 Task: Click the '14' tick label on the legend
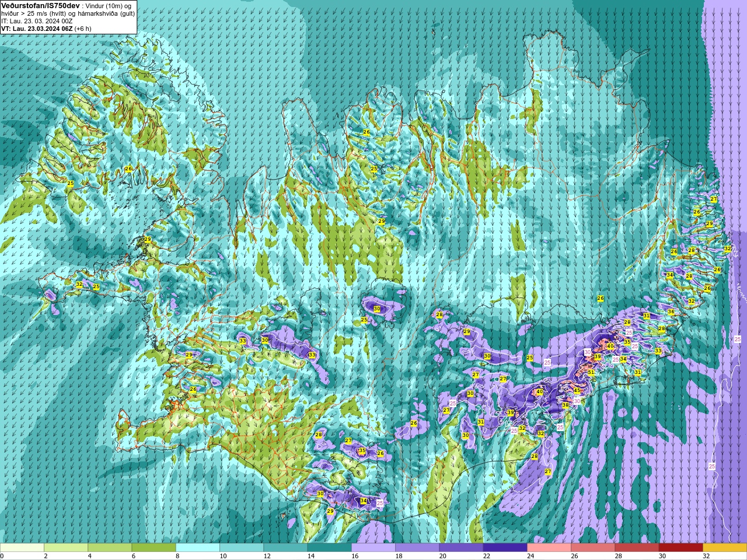click(311, 556)
